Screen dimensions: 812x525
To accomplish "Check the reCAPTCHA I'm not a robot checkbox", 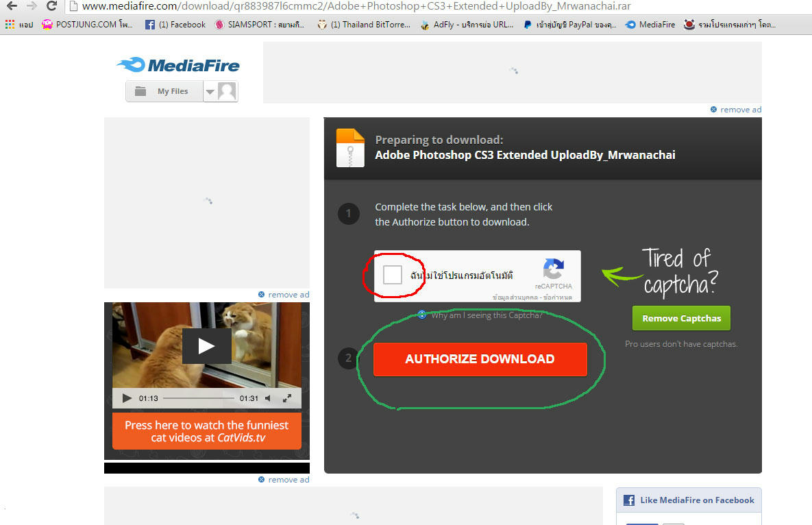I will click(393, 276).
